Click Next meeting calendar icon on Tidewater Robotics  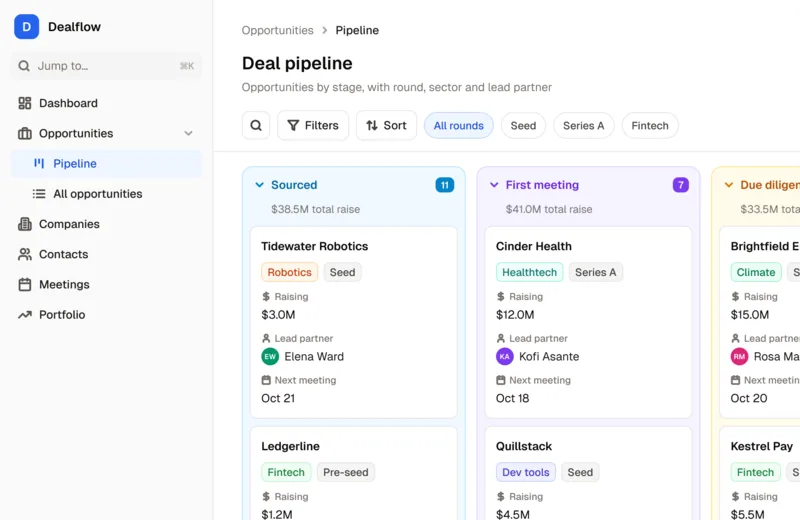point(266,380)
